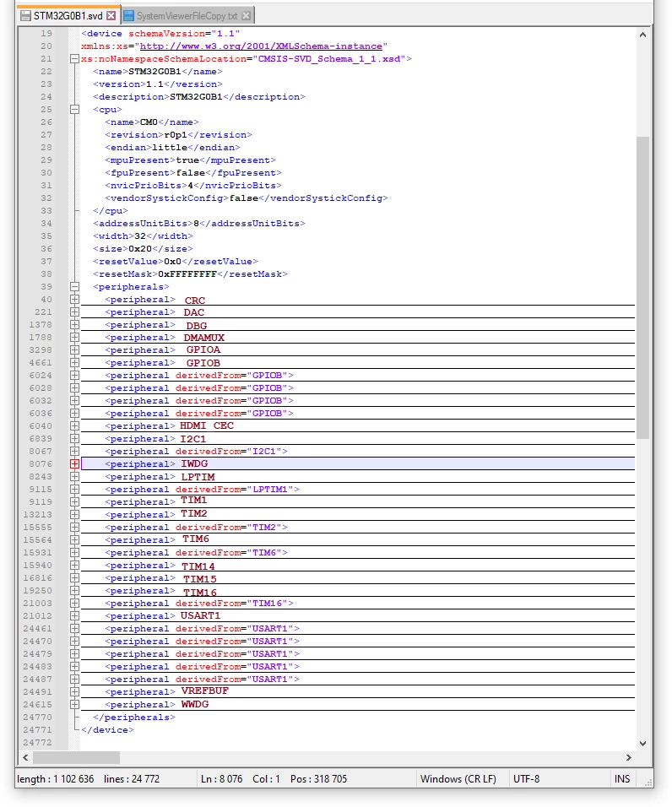Click the name tag text STM32G0B1
The image size is (672, 807).
coord(154,72)
